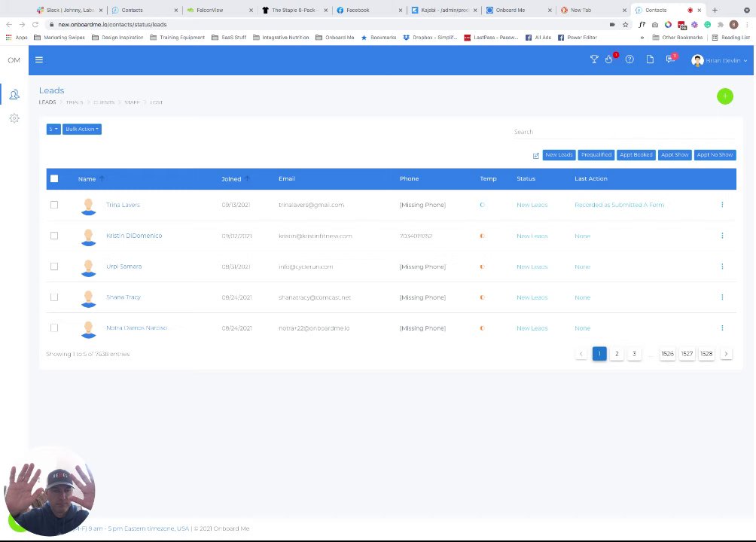Open the Settings gear in the sidebar

tap(14, 118)
